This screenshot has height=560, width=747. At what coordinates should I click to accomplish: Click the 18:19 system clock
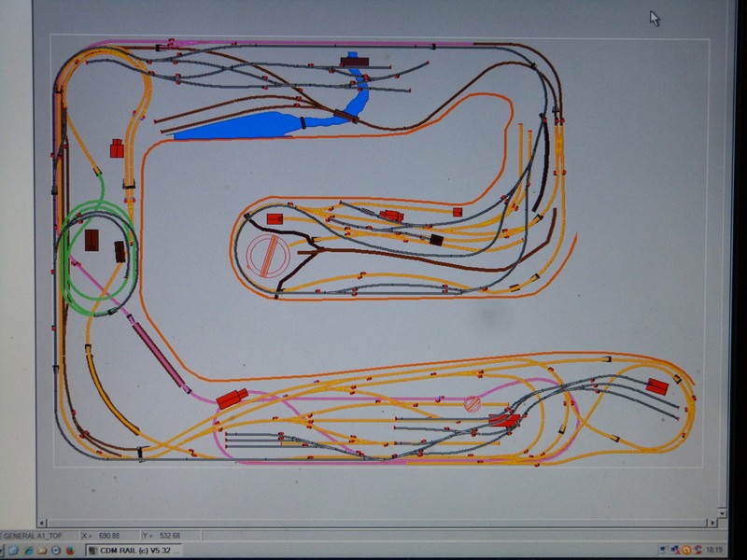tap(714, 550)
